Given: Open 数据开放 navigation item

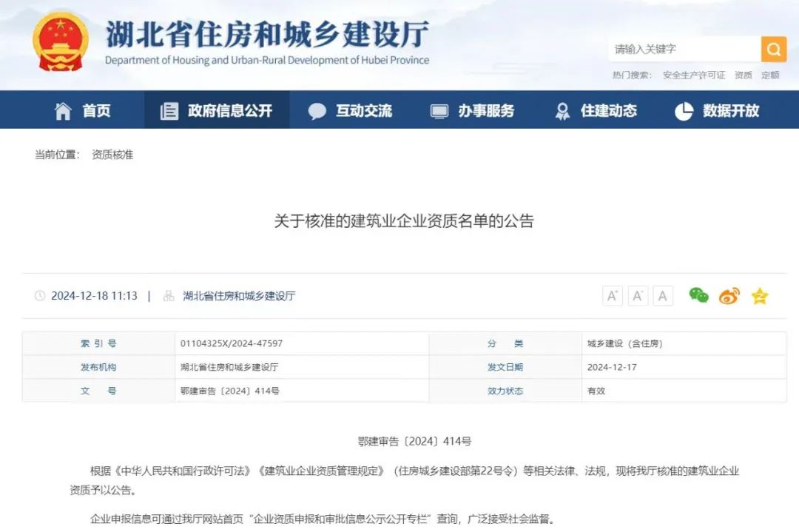Looking at the screenshot, I should point(717,111).
